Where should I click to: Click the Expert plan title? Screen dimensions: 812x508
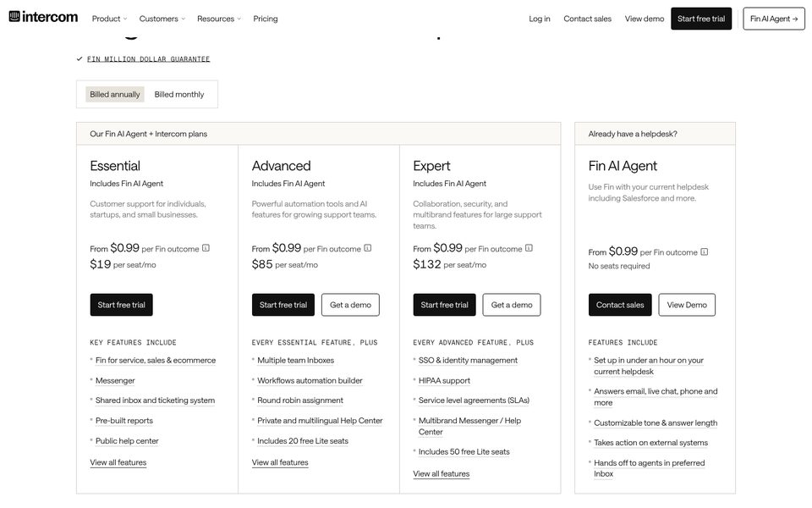pos(431,166)
